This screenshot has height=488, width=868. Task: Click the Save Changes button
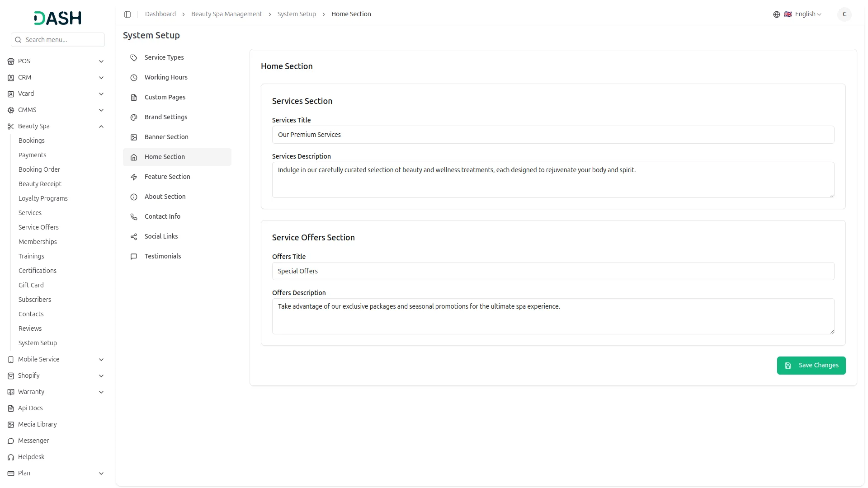[811, 366]
